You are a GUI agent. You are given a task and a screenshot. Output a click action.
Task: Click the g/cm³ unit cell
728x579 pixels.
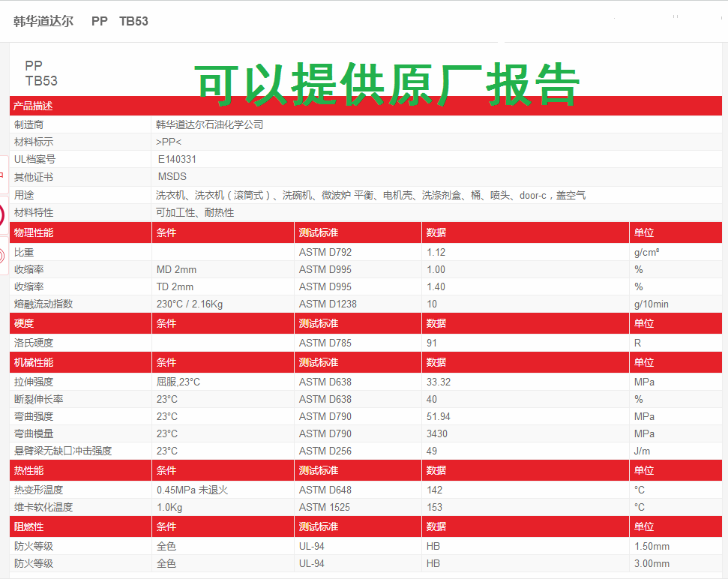[647, 252]
